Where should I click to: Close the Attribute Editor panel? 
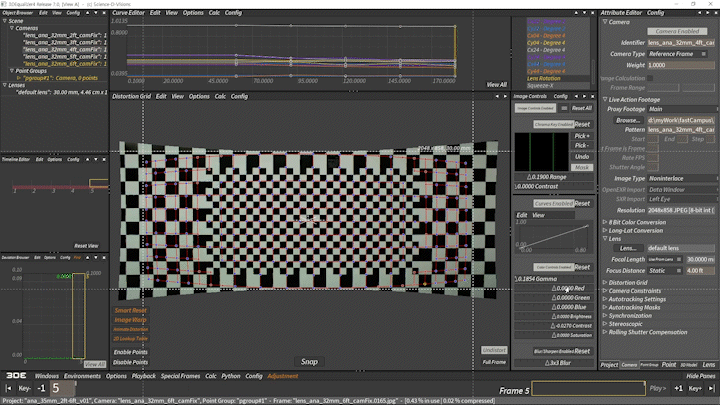click(x=716, y=13)
